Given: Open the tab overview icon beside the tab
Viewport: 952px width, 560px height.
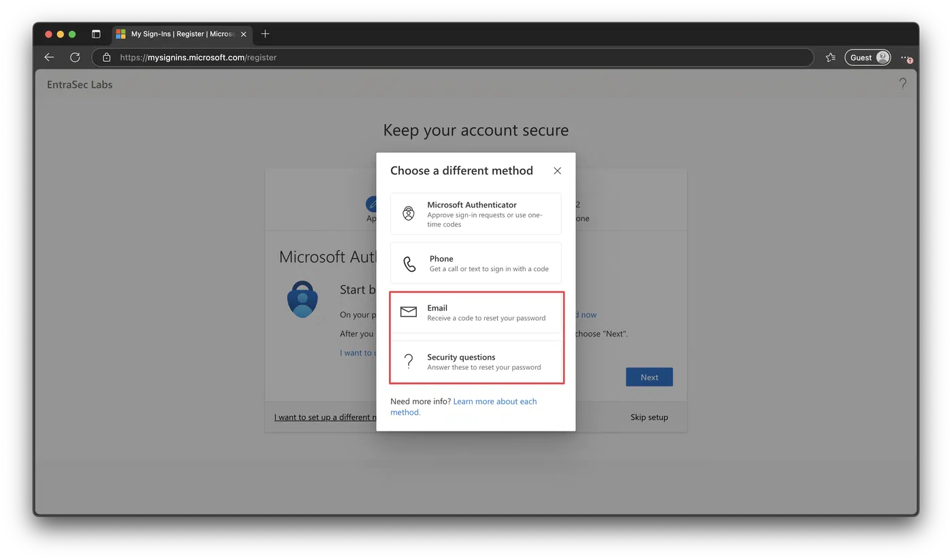Looking at the screenshot, I should [96, 34].
